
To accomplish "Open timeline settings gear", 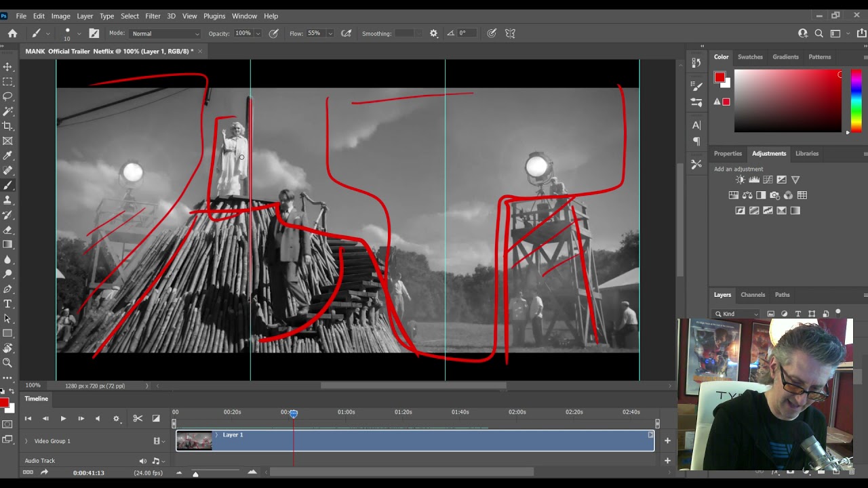I will pyautogui.click(x=116, y=418).
